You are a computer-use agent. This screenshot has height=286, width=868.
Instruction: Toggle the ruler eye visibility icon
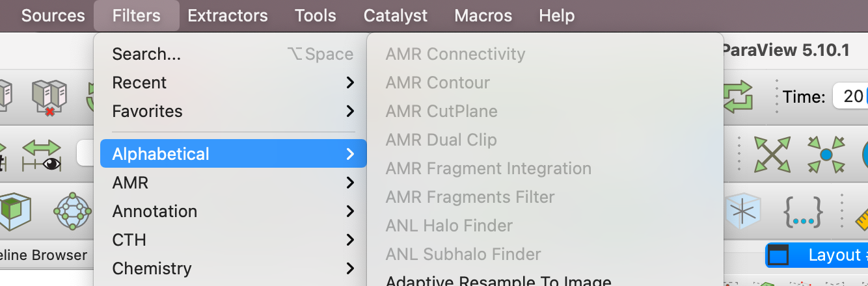40,155
